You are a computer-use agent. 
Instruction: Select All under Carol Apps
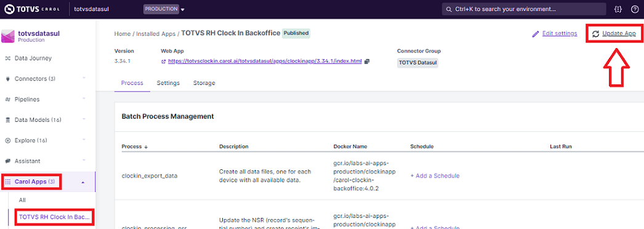tap(22, 200)
